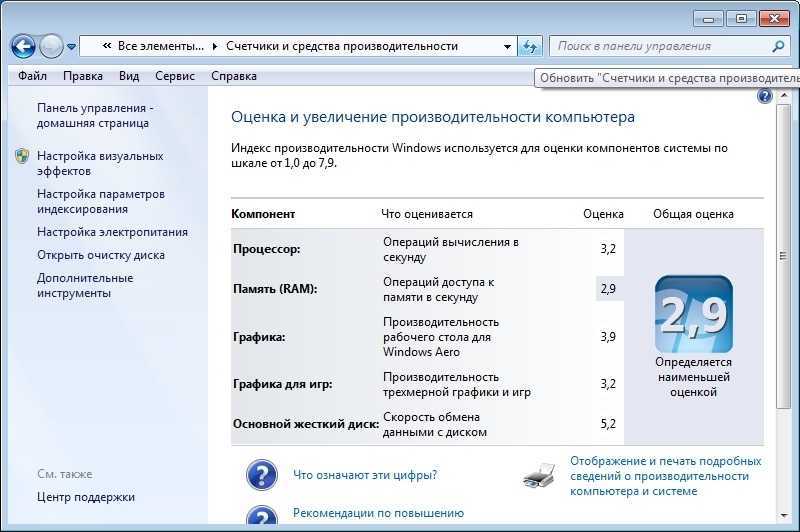
Task: Open Дополнительные инструменты
Action: [x=85, y=286]
